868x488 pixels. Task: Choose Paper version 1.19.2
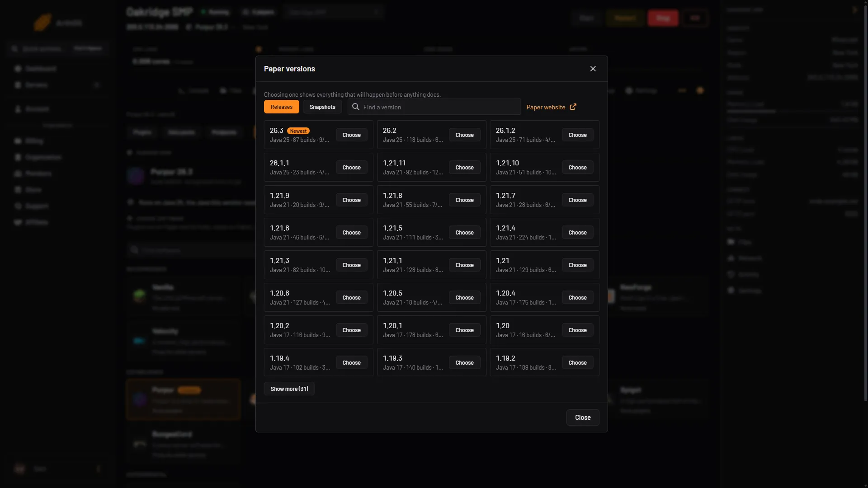578,363
